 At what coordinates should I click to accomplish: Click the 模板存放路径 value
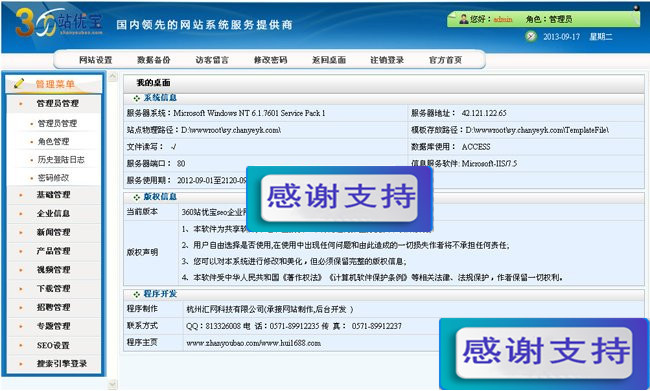click(x=537, y=130)
